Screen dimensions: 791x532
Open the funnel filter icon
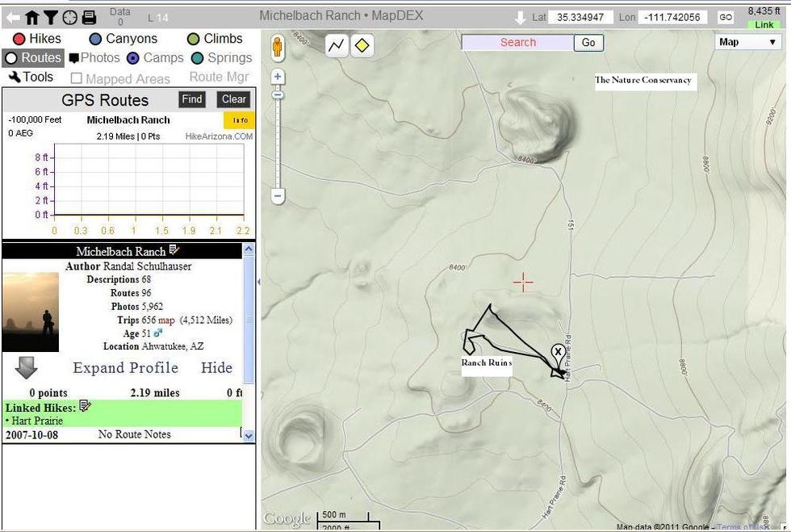point(50,18)
